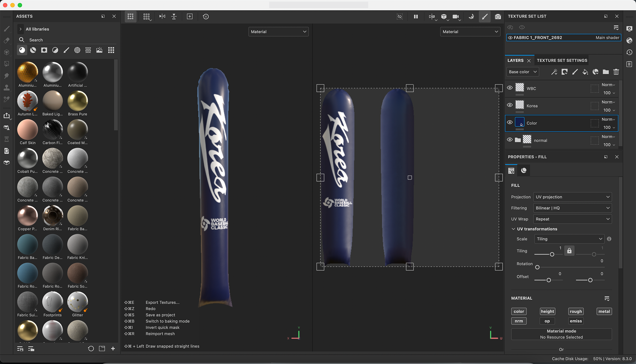The image size is (636, 364).
Task: Open the Scale Tiling dropdown
Action: (x=569, y=239)
